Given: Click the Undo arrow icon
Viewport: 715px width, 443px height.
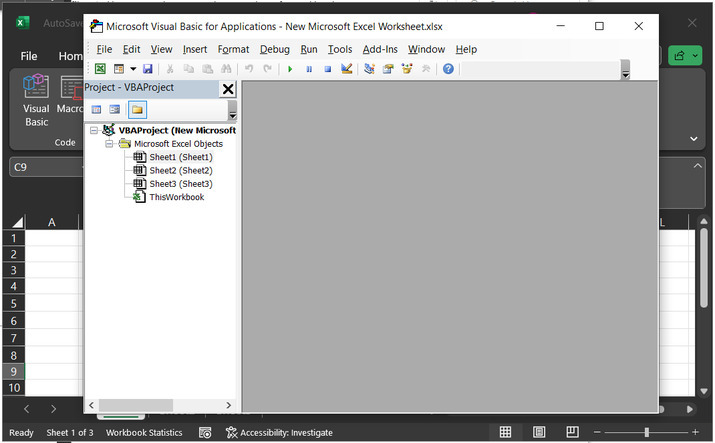Looking at the screenshot, I should coord(249,69).
